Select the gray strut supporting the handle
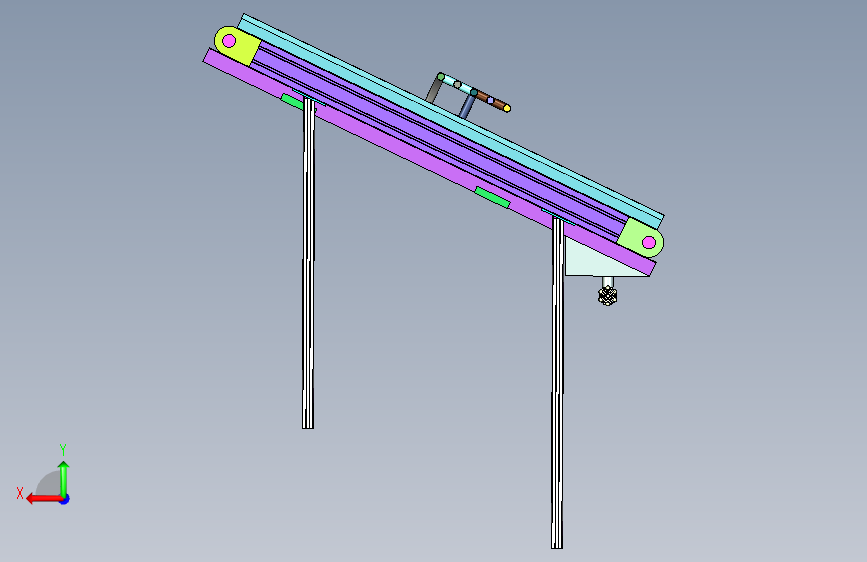The width and height of the screenshot is (867, 562). coord(433,90)
